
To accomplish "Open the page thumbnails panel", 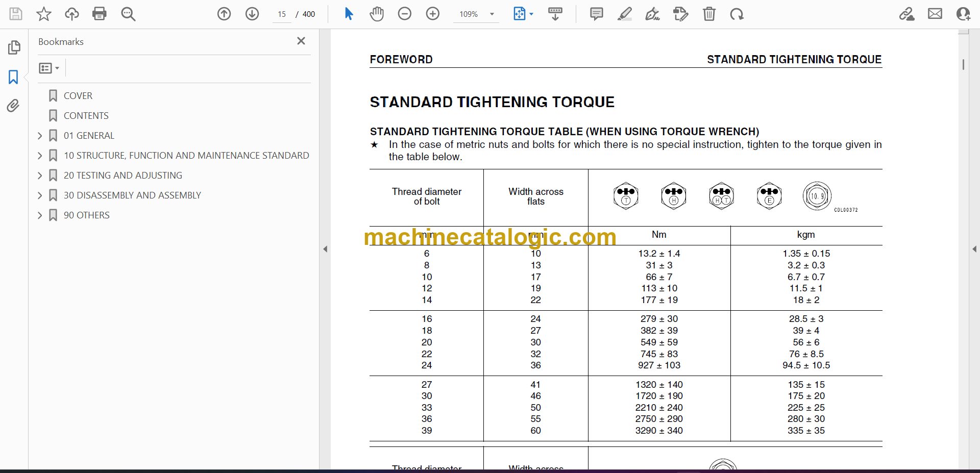I will pyautogui.click(x=14, y=47).
